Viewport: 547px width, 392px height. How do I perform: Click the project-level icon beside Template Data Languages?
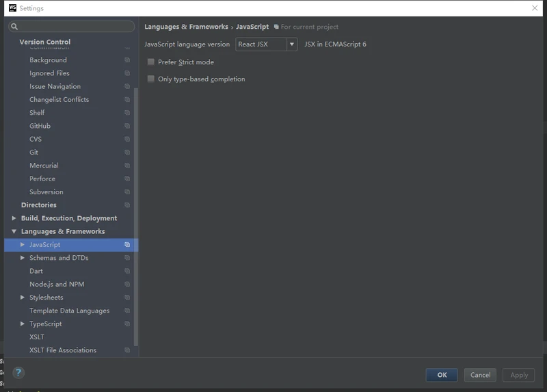pyautogui.click(x=127, y=311)
